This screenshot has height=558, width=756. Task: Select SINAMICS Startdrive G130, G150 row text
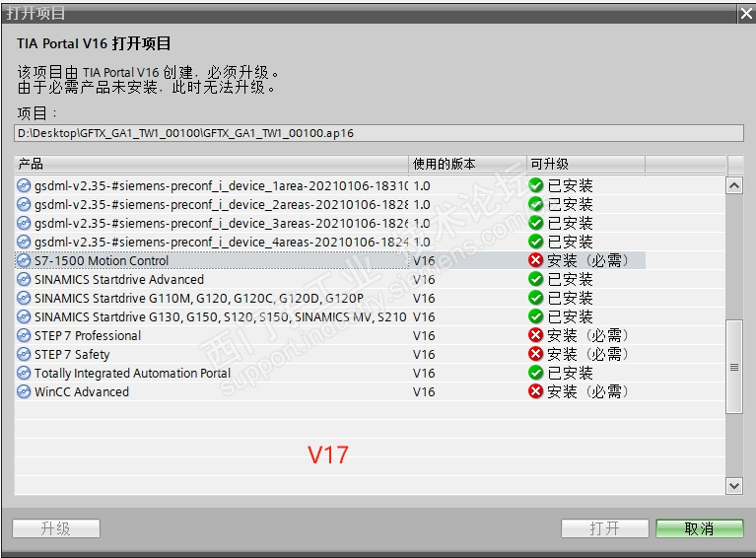(221, 316)
